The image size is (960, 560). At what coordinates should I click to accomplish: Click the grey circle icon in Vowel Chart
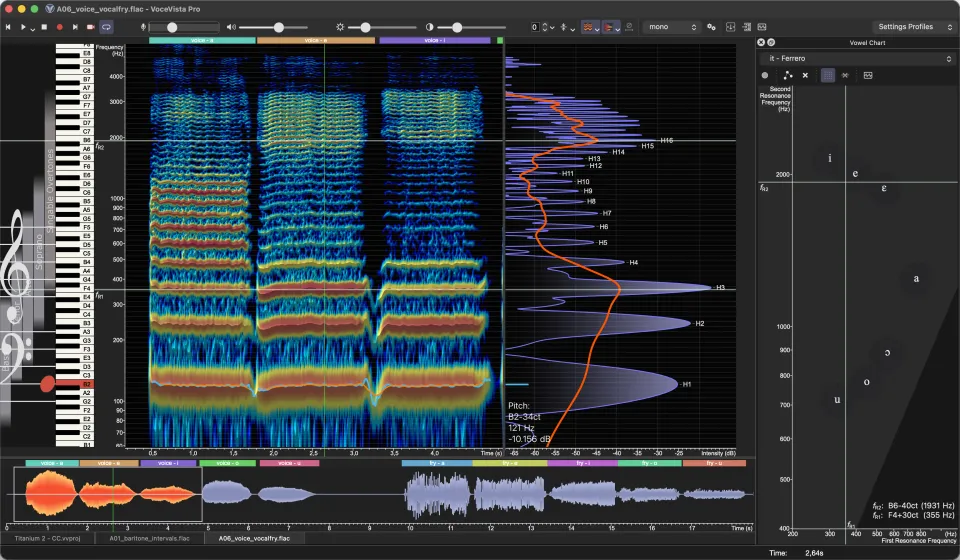pyautogui.click(x=765, y=75)
